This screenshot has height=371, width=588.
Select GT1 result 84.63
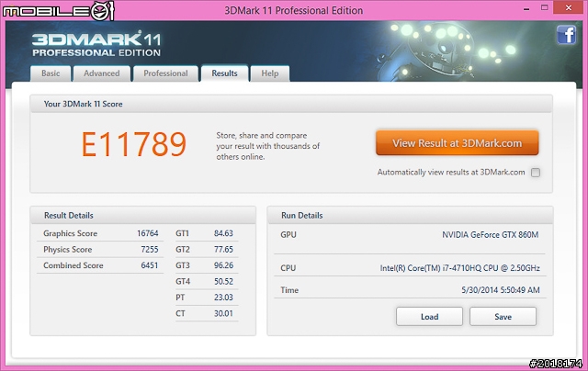tap(223, 233)
